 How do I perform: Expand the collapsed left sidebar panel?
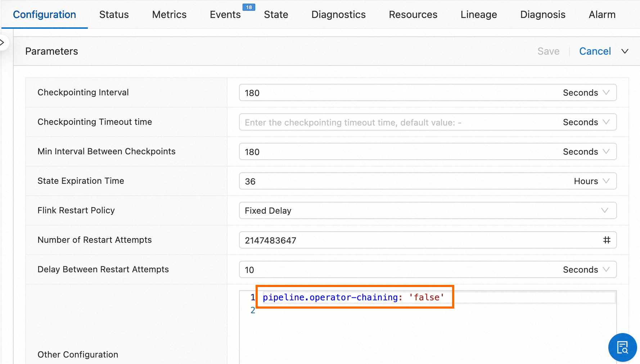click(2, 42)
